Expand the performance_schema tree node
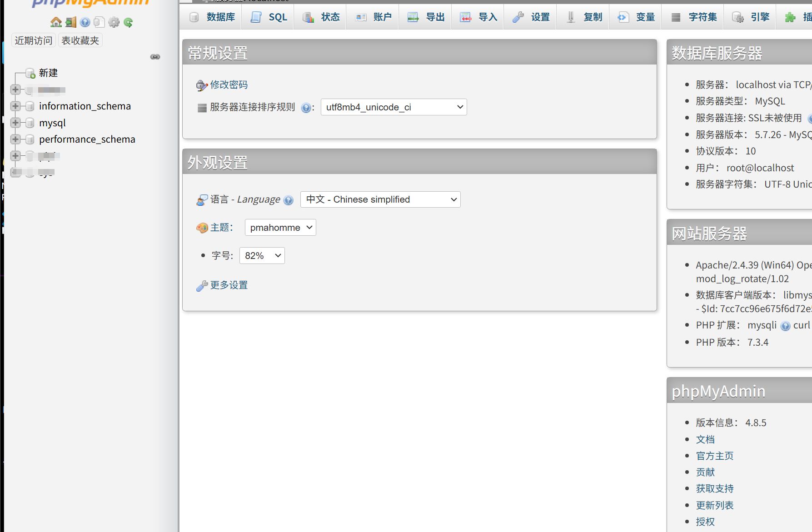812x532 pixels. pos(15,139)
